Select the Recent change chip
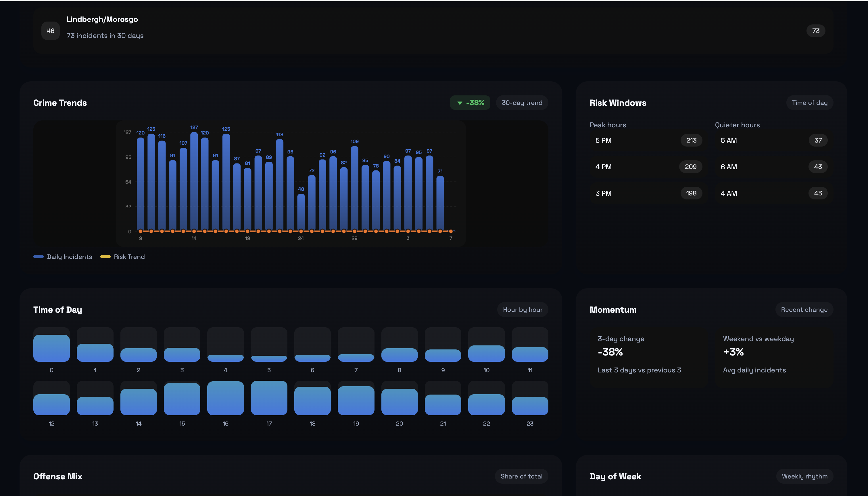The height and width of the screenshot is (496, 868). coord(804,310)
